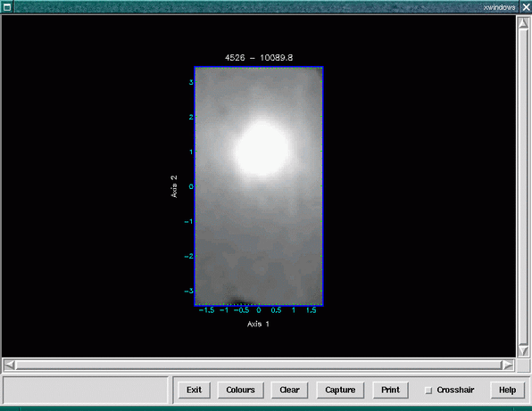Capture the current plot image
Viewport: 532px width, 411px height.
coord(340,390)
